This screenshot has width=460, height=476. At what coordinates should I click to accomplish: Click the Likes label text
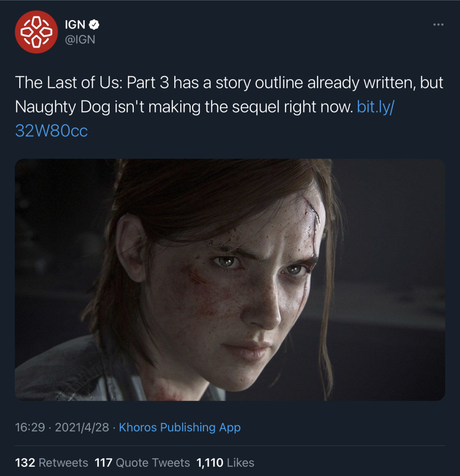[x=241, y=463]
